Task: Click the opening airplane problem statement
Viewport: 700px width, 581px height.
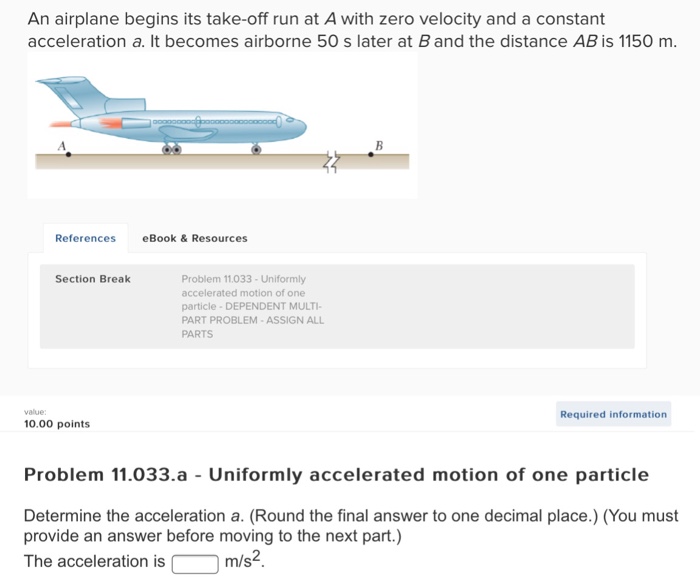Action: point(350,31)
